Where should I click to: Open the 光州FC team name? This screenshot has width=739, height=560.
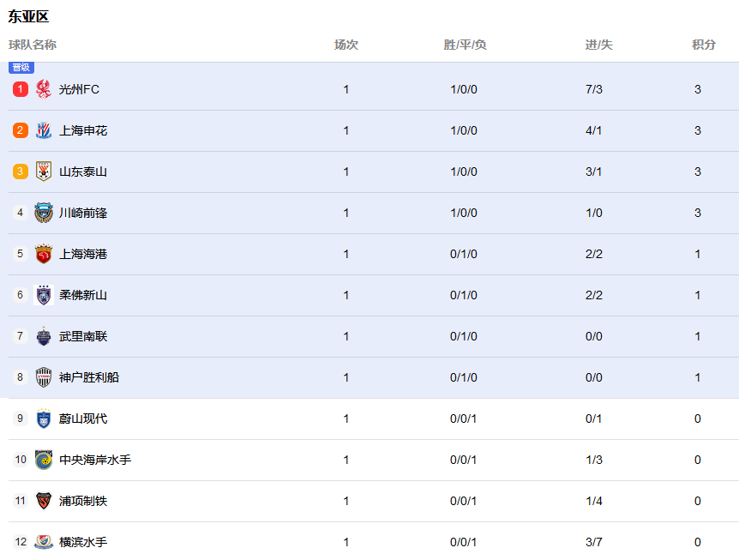pos(79,89)
